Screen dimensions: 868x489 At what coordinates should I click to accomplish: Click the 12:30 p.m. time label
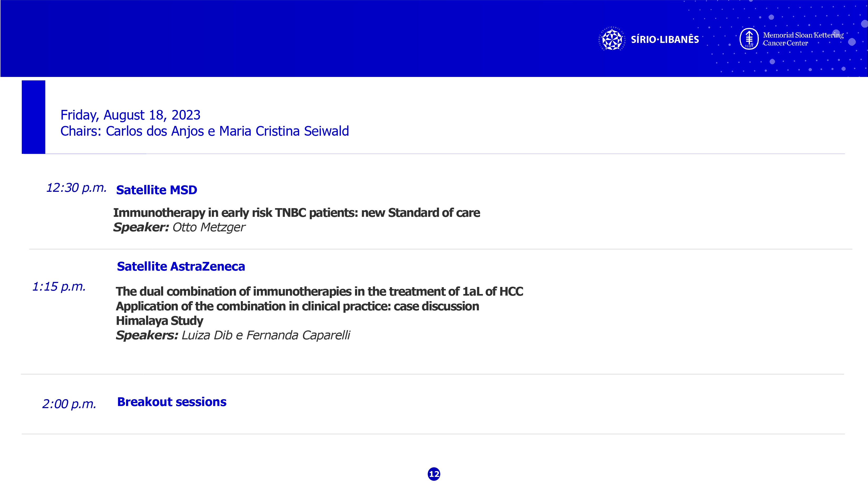pos(77,188)
